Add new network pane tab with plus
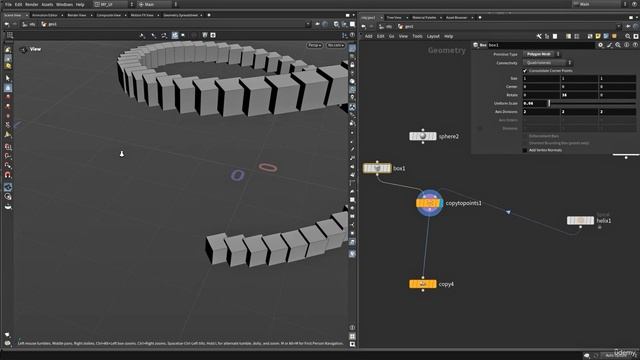Screen dimensions: 640x360 pos(480,18)
